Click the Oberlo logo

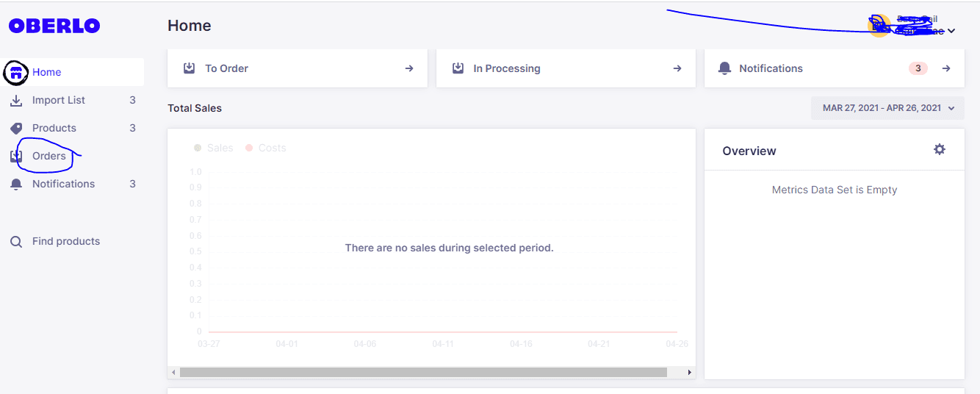click(x=54, y=26)
